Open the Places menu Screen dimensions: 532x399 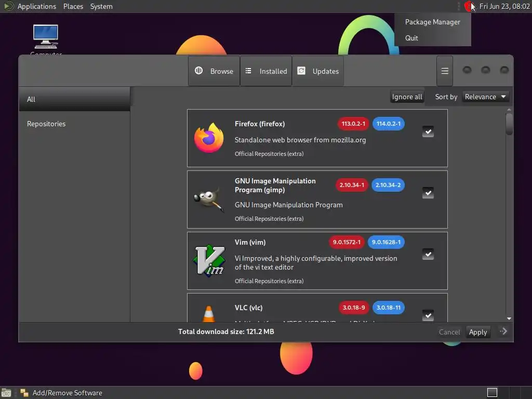[73, 6]
